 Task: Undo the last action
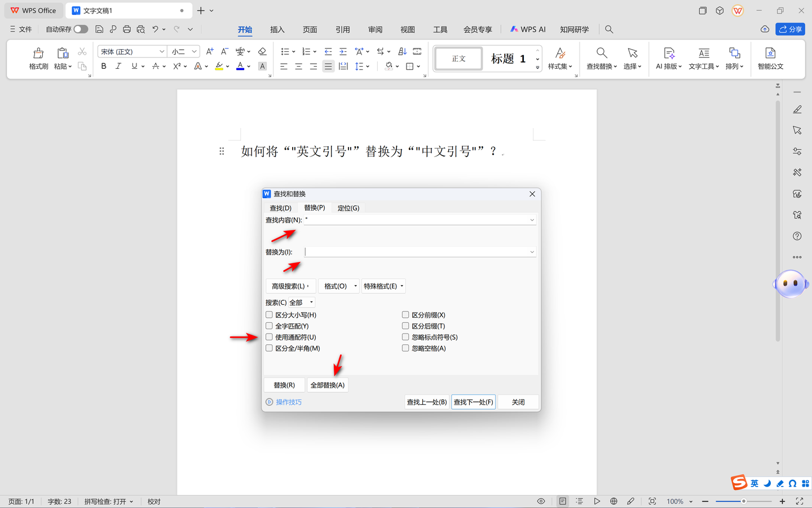(155, 29)
